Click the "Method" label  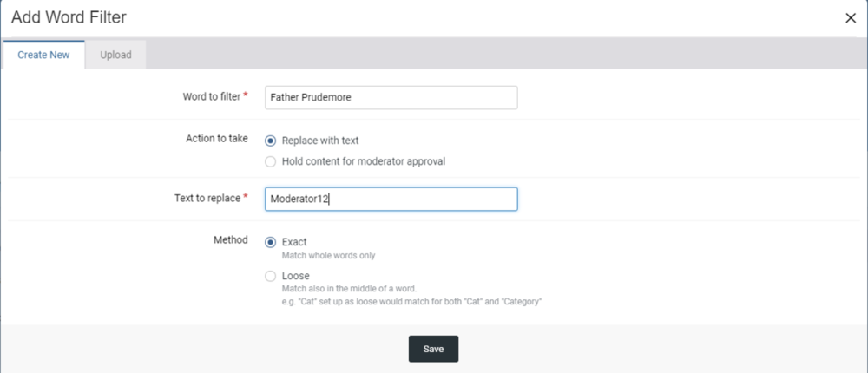pos(232,239)
